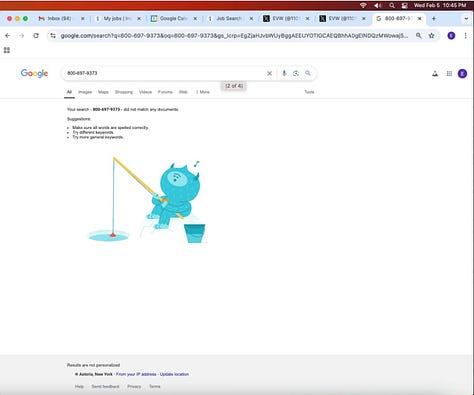Open macOS Spotlight search
Screen dimensions: 474x395
[x=392, y=5]
